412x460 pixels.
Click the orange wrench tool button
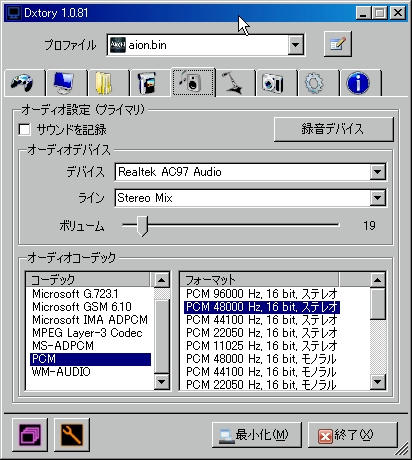coord(72,434)
